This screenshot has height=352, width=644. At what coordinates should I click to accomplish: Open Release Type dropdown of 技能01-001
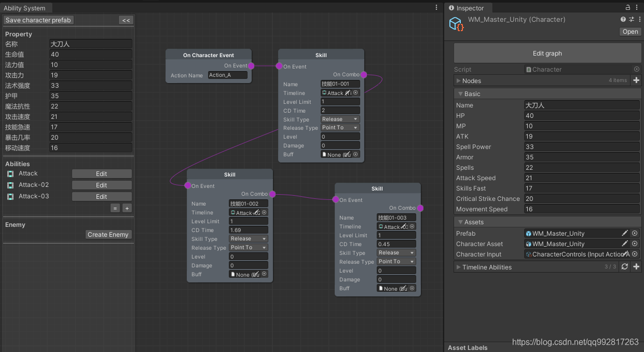tap(340, 128)
